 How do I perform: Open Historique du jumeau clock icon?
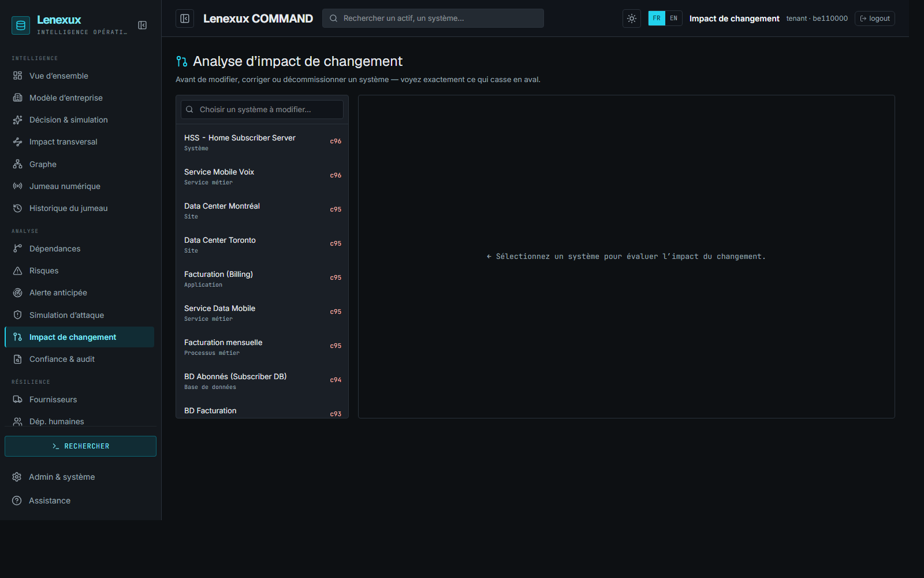18,208
